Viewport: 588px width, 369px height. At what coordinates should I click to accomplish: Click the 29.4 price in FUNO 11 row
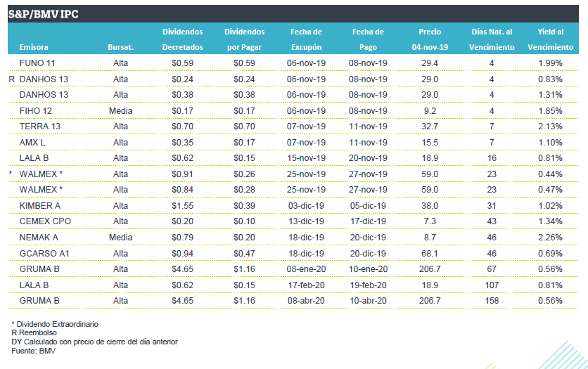[430, 63]
